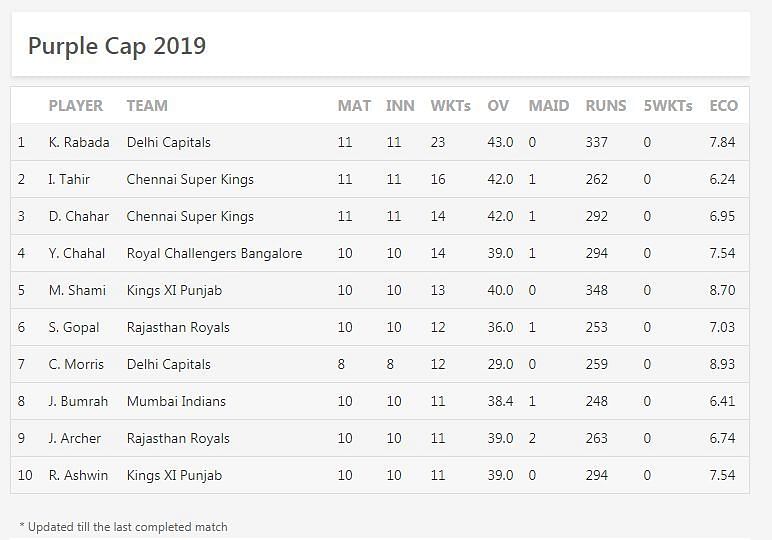Screen dimensions: 772x540
Task: Select the RUNS column header
Action: coord(605,105)
